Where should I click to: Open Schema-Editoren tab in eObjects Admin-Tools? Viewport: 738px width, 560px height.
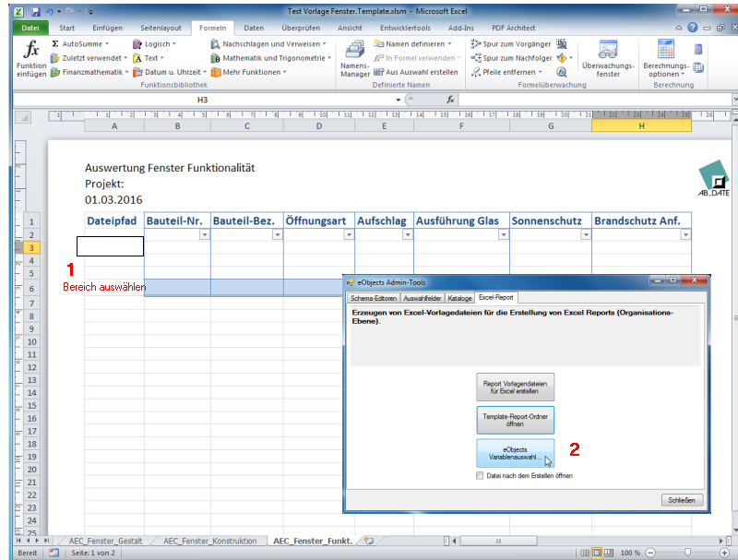click(374, 298)
